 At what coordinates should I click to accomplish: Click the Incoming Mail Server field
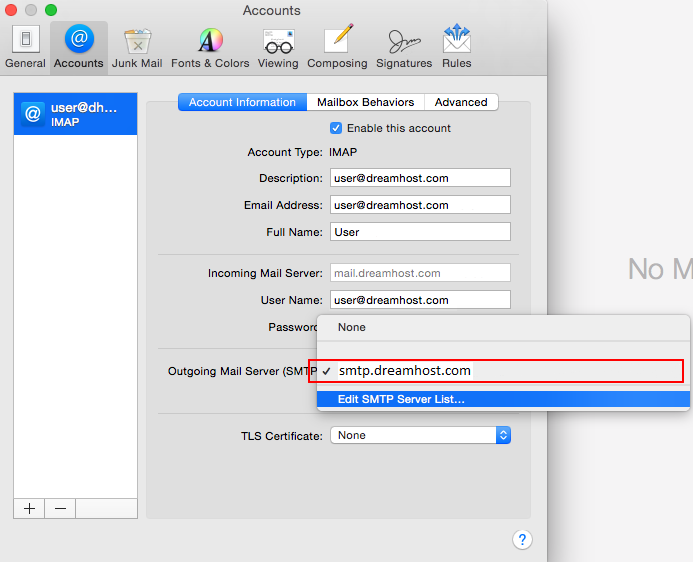(420, 273)
